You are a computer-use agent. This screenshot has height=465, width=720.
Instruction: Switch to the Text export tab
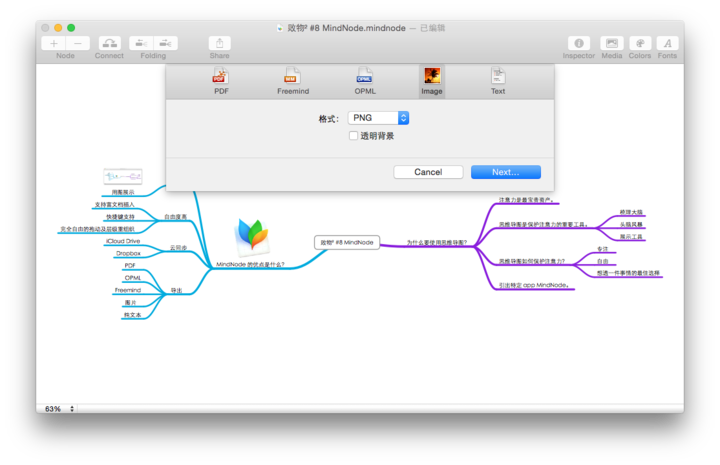tap(497, 79)
